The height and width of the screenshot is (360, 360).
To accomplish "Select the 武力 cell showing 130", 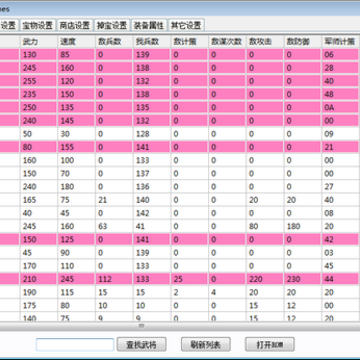I will click(39, 55).
